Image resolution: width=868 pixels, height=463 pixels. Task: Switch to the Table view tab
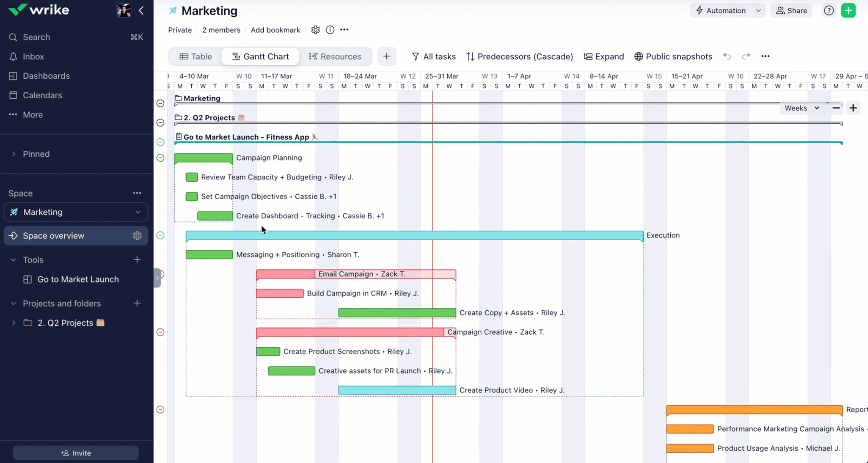click(x=196, y=56)
